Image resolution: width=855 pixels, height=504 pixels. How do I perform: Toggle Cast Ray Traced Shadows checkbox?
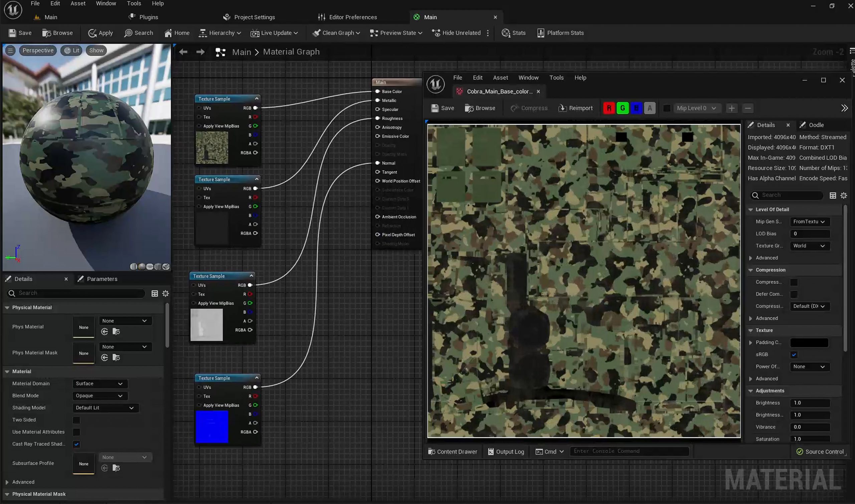coord(76,444)
